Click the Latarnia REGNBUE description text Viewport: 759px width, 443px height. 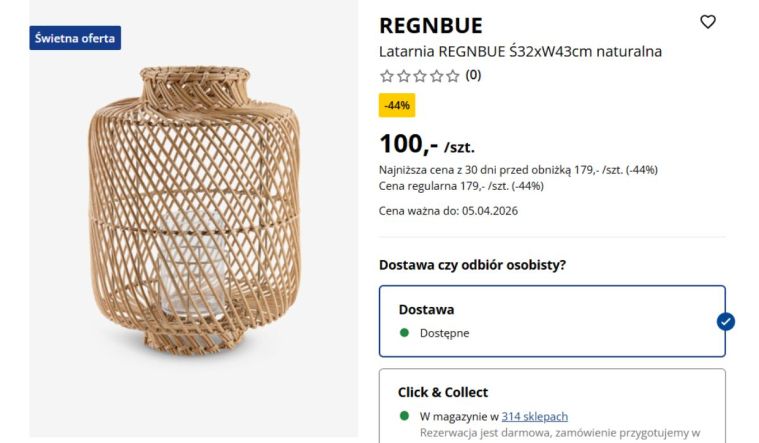(520, 51)
